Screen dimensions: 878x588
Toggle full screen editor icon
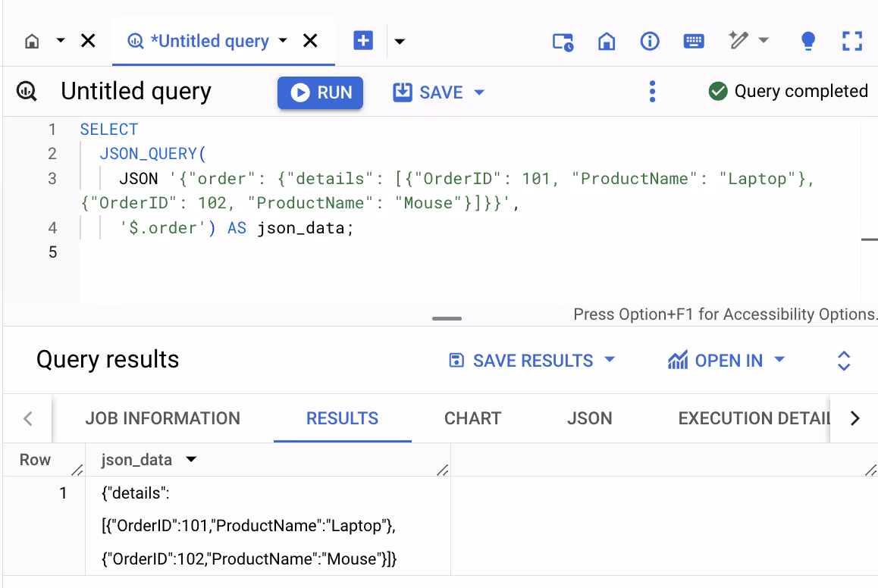click(x=852, y=41)
